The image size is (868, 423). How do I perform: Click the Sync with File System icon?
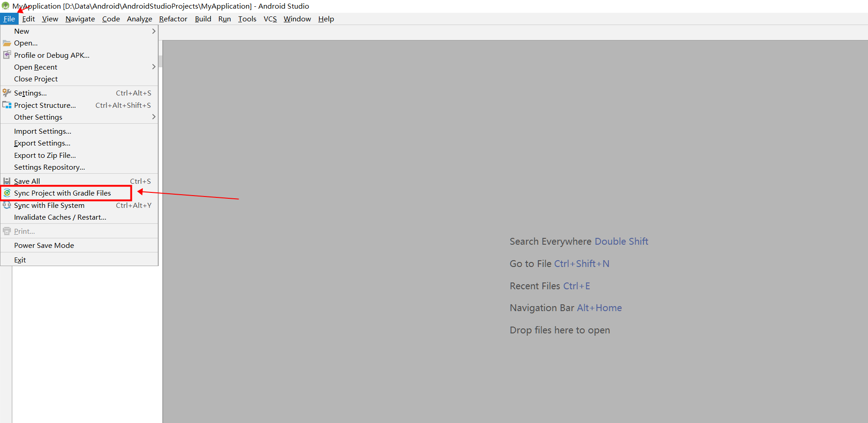[x=7, y=205]
